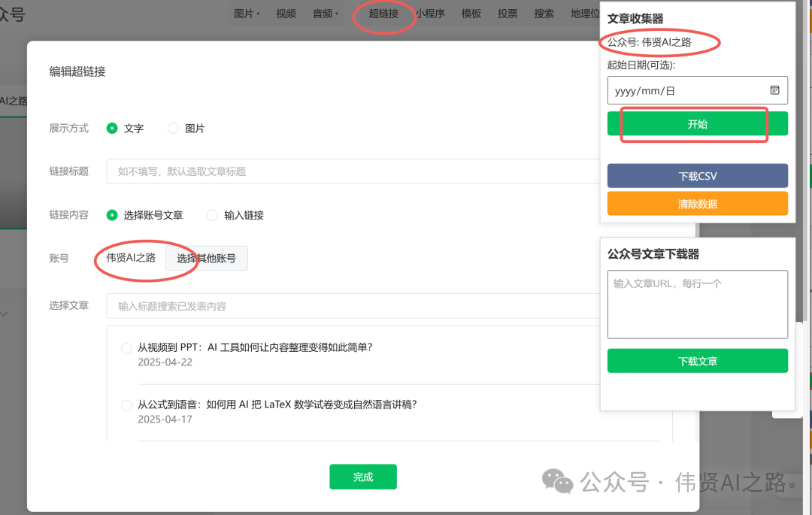Click 超链接 in the editor toolbar
The height and width of the screenshot is (515, 812).
383,14
